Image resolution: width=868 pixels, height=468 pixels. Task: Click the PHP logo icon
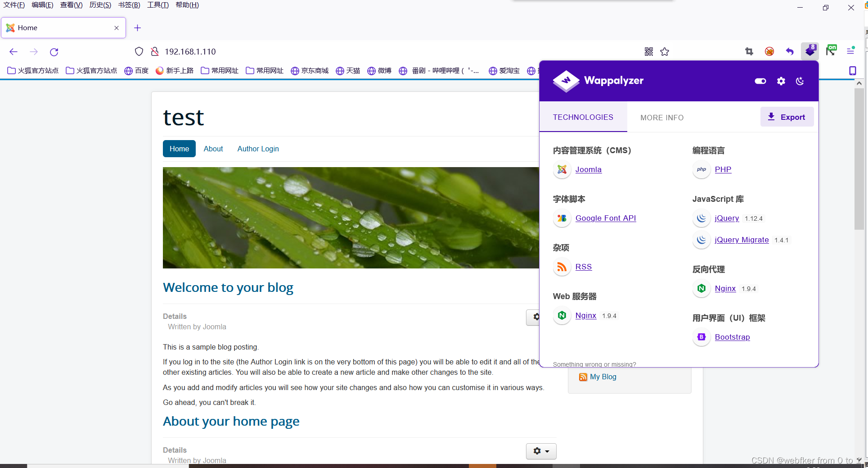click(x=702, y=169)
